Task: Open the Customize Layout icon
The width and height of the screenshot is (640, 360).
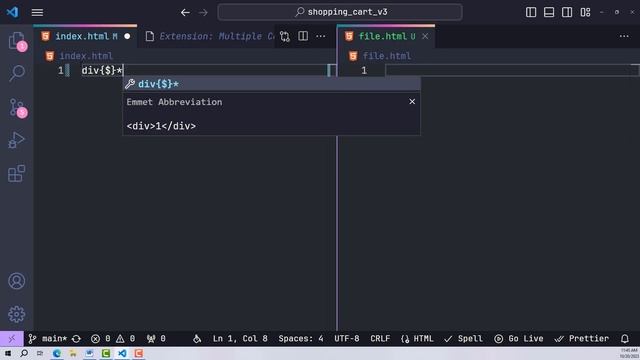Action: [585, 12]
